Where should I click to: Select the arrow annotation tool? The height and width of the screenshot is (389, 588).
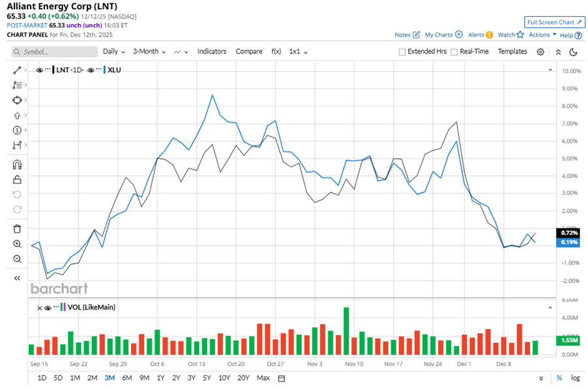[x=17, y=115]
